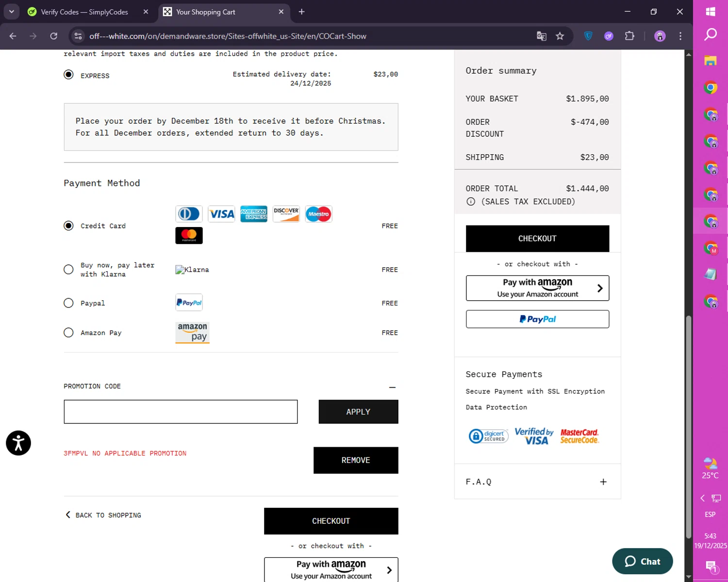Click the sales tax info icon

pos(471,202)
